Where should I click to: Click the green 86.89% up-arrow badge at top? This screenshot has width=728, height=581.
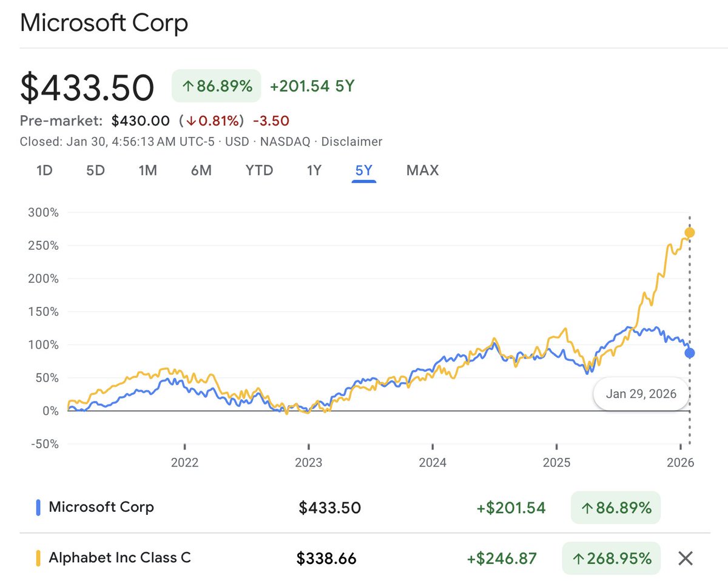click(217, 86)
